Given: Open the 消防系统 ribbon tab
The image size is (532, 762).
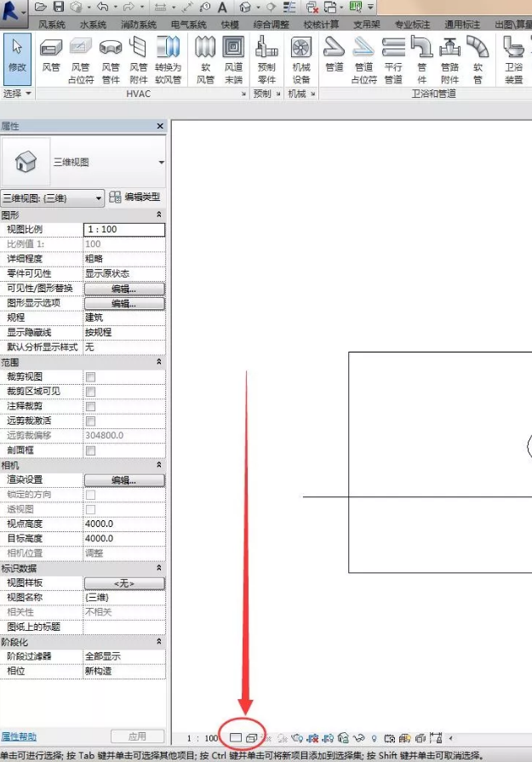Looking at the screenshot, I should (x=139, y=25).
